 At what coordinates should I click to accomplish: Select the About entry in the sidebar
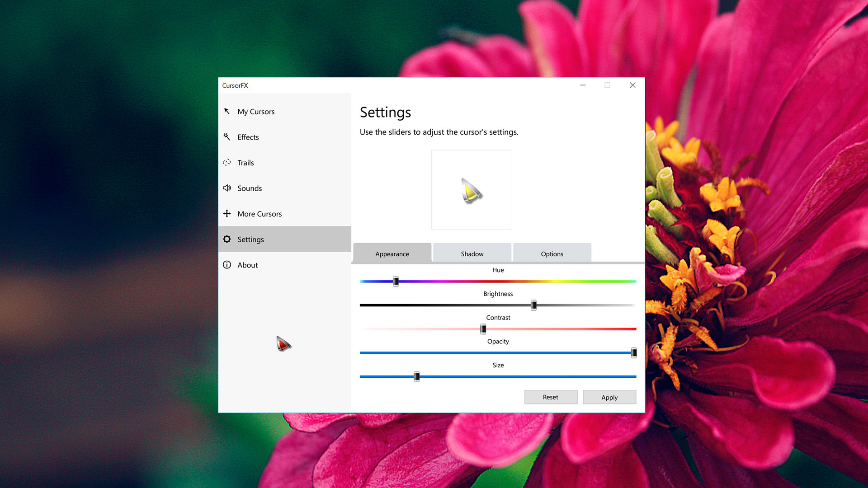pos(247,265)
